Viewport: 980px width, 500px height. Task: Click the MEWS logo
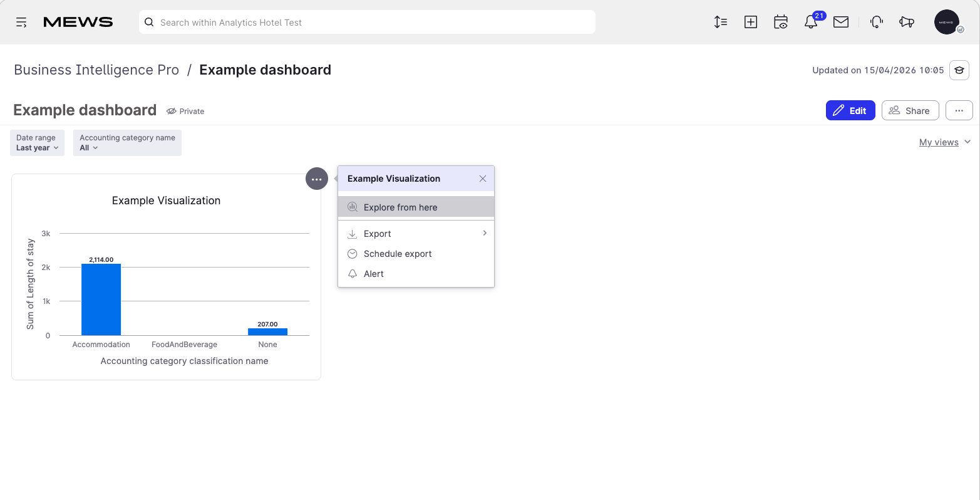[x=78, y=23]
